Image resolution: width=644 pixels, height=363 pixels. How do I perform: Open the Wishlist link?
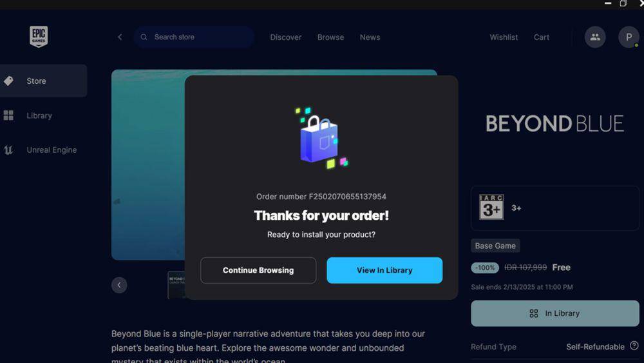(504, 37)
